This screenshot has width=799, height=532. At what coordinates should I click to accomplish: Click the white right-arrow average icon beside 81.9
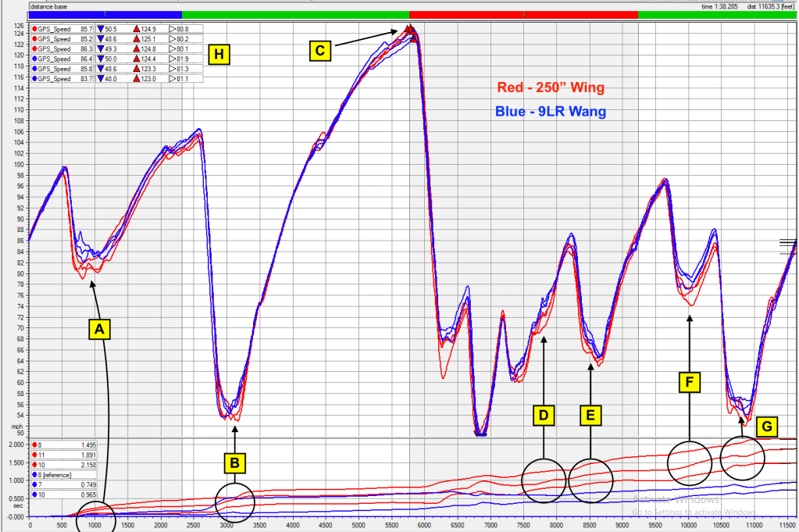tap(172, 59)
